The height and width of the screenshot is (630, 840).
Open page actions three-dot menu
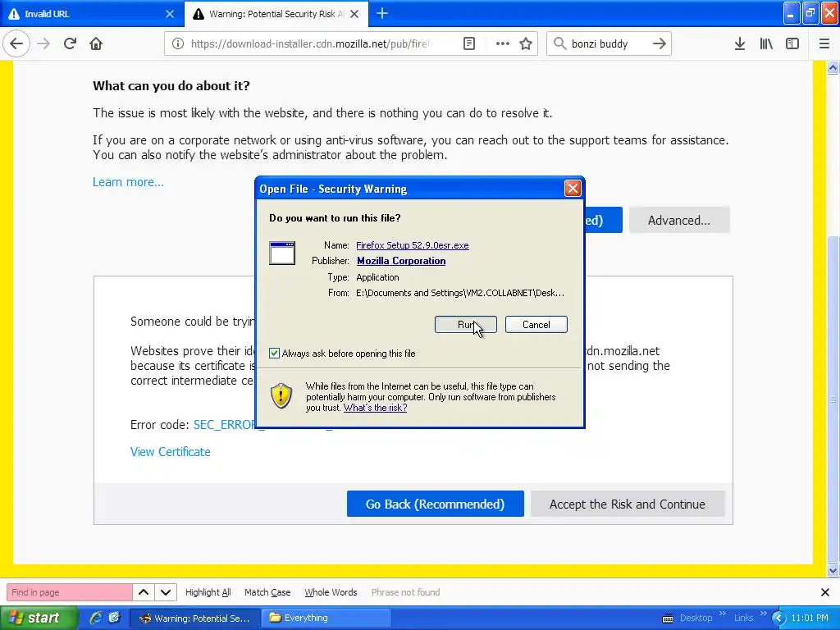tap(503, 43)
